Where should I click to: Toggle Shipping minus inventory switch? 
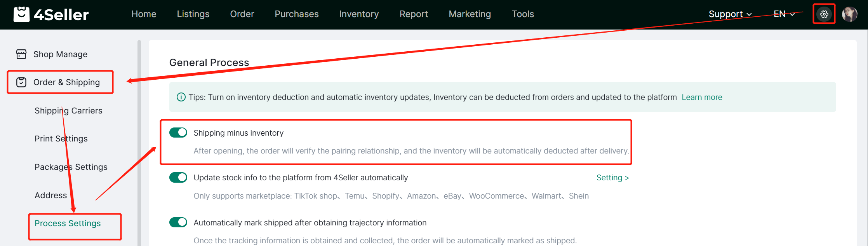pyautogui.click(x=178, y=133)
